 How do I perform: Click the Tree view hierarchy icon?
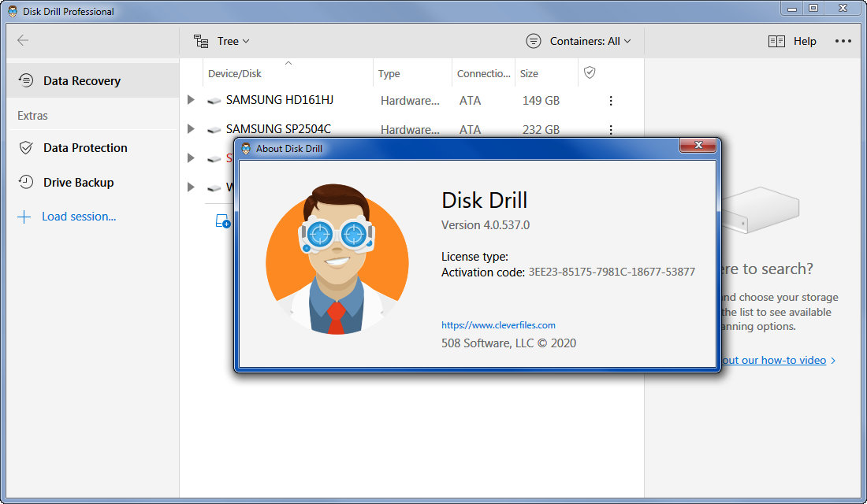[x=201, y=41]
